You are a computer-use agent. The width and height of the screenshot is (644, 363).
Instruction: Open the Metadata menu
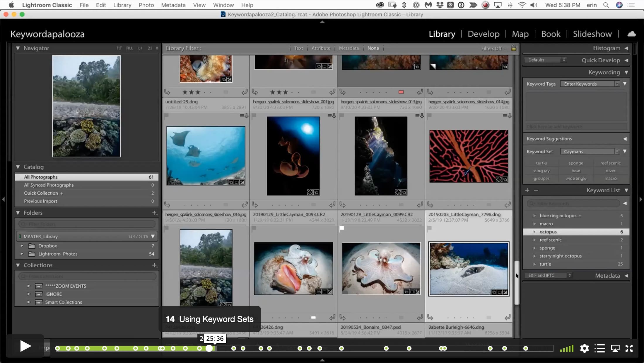[x=173, y=5]
